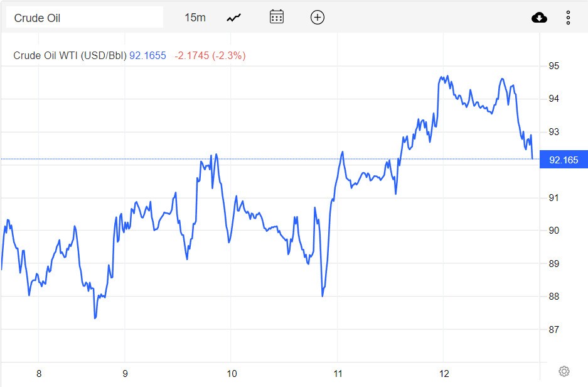Click the cloud download icon

coord(539,18)
